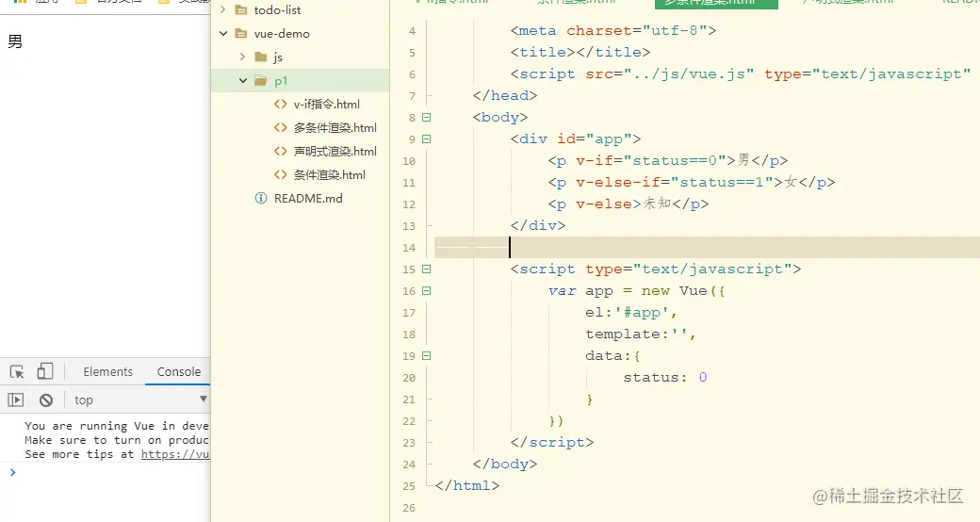
Task: Click the line number 20 gutter
Action: pos(409,378)
